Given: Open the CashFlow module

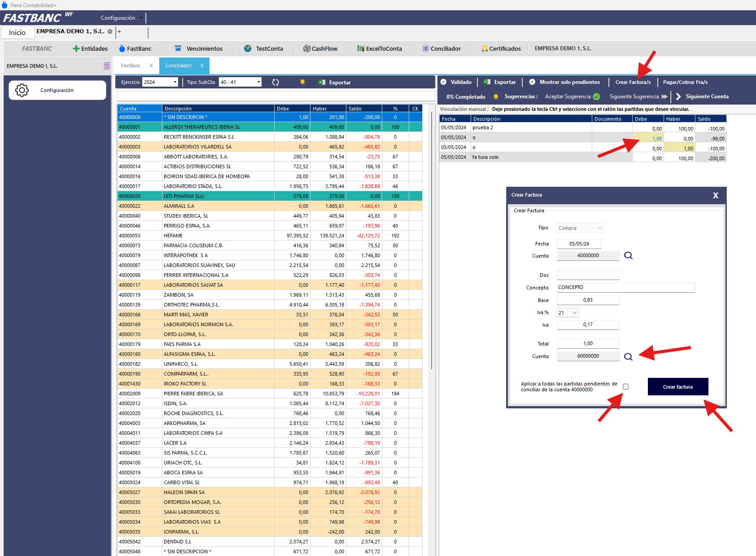Looking at the screenshot, I should coord(320,48).
